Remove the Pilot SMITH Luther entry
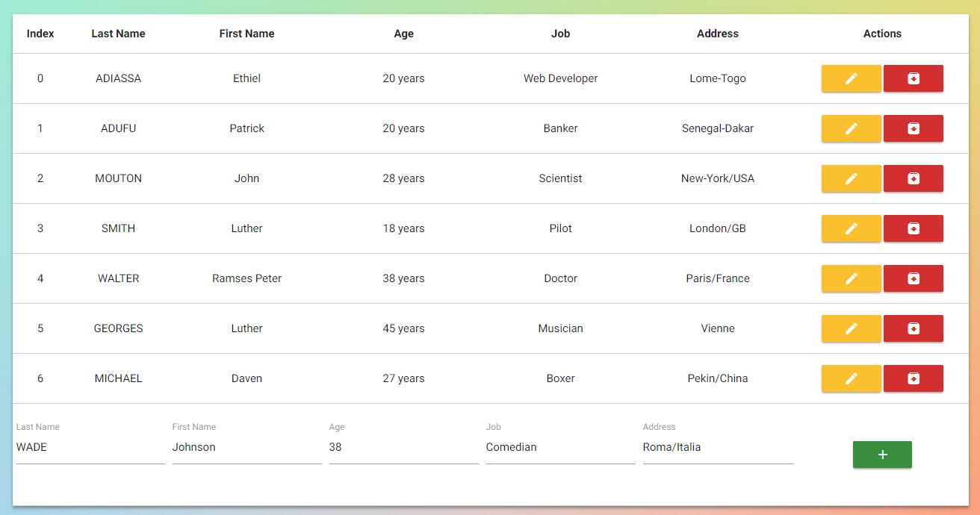 pos(914,228)
